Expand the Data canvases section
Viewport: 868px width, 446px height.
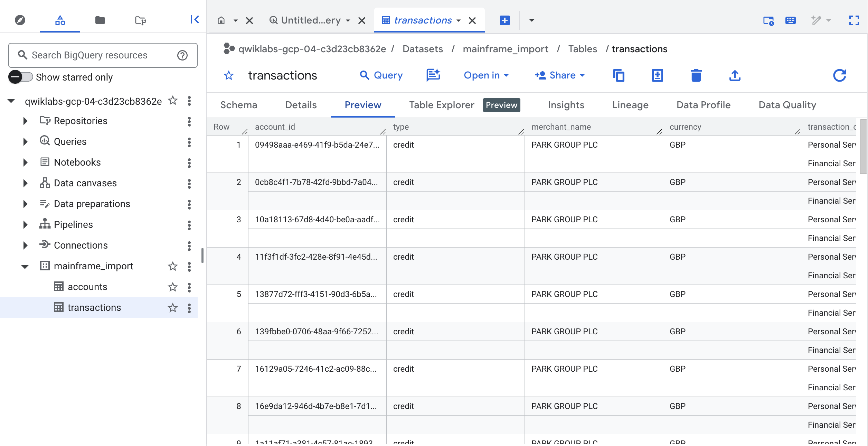[25, 183]
